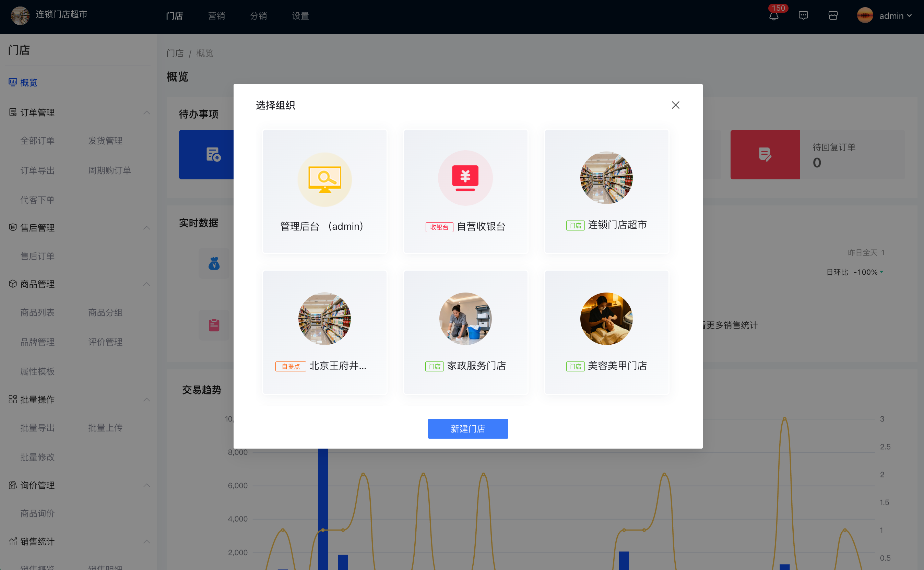Click the red clipboard icon in 实时数据
The height and width of the screenshot is (570, 924).
coord(214,325)
